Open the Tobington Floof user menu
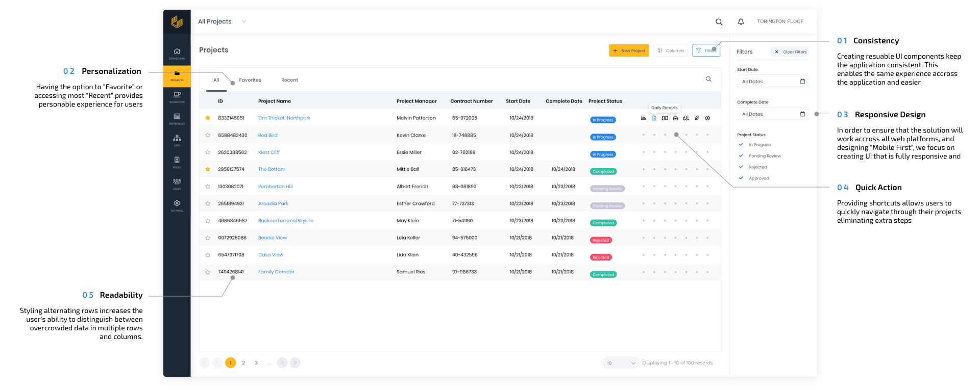This screenshot has height=390, width=980. [x=780, y=21]
